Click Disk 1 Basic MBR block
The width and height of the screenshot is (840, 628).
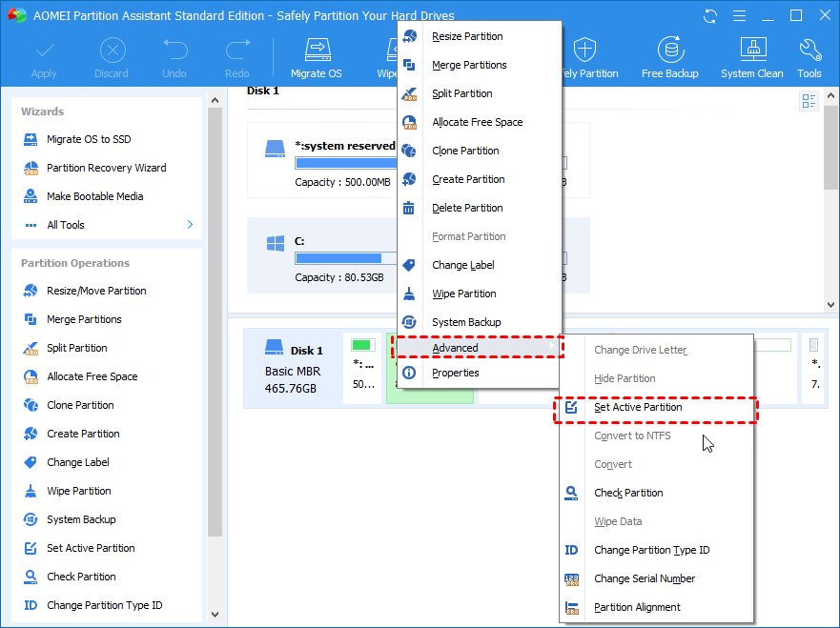tap(293, 368)
